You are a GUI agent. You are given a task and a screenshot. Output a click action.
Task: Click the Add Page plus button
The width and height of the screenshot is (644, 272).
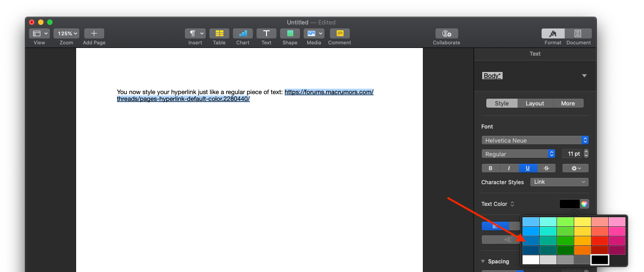[94, 33]
